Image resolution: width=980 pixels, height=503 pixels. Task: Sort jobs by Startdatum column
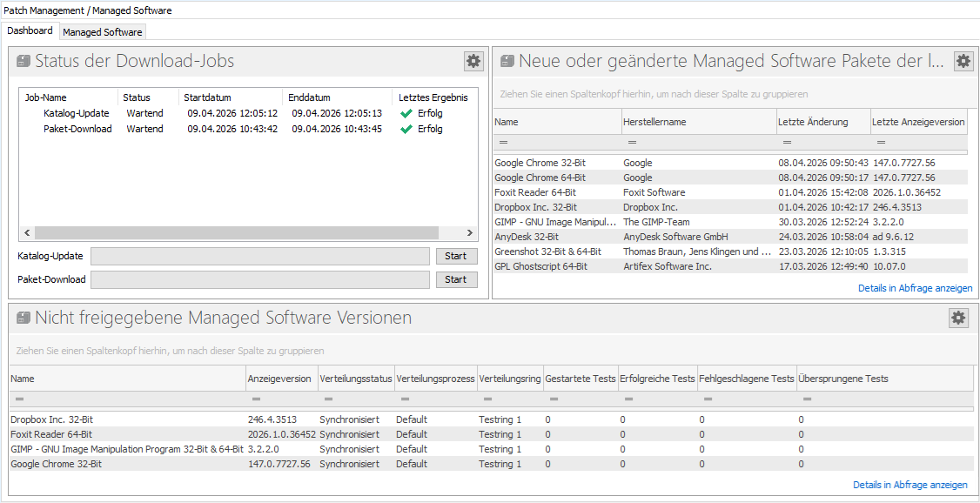tap(231, 97)
